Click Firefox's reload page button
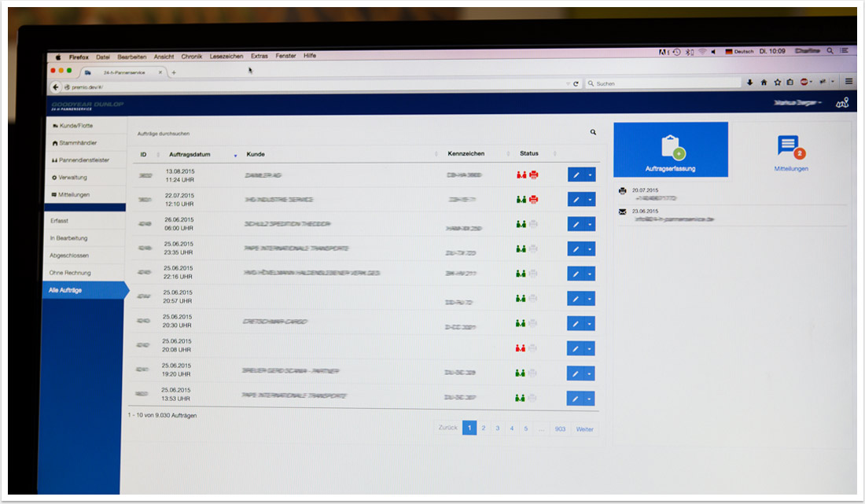865x504 pixels. tap(576, 83)
